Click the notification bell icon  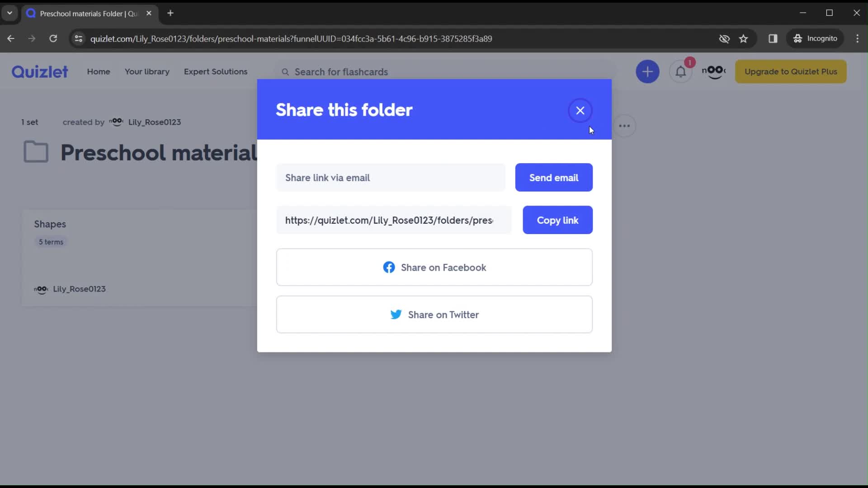[681, 71]
